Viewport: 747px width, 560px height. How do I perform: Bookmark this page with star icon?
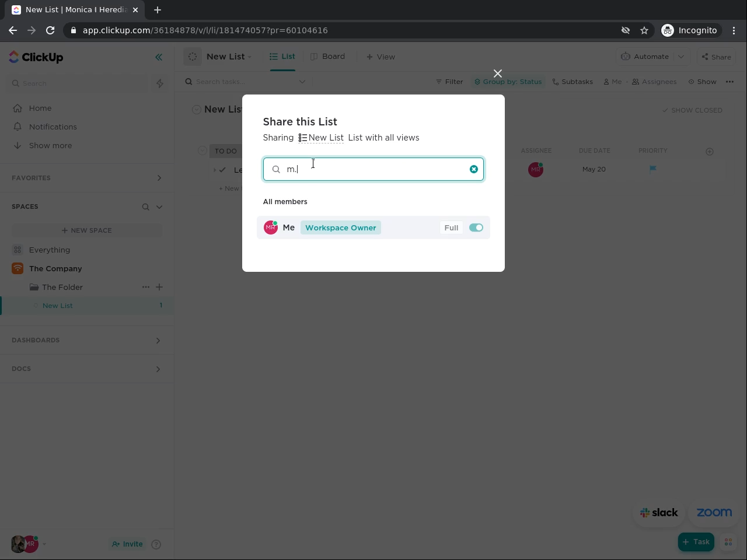(x=644, y=30)
